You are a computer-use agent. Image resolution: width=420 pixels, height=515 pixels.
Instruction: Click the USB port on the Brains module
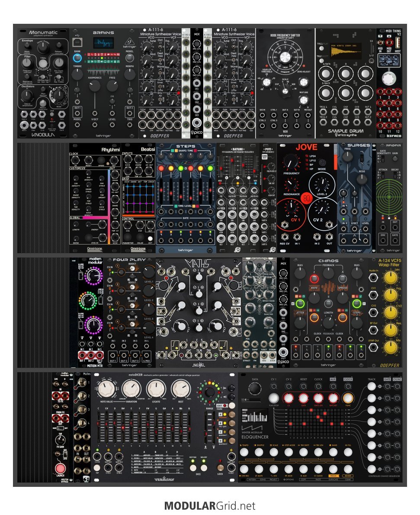pyautogui.click(x=77, y=42)
